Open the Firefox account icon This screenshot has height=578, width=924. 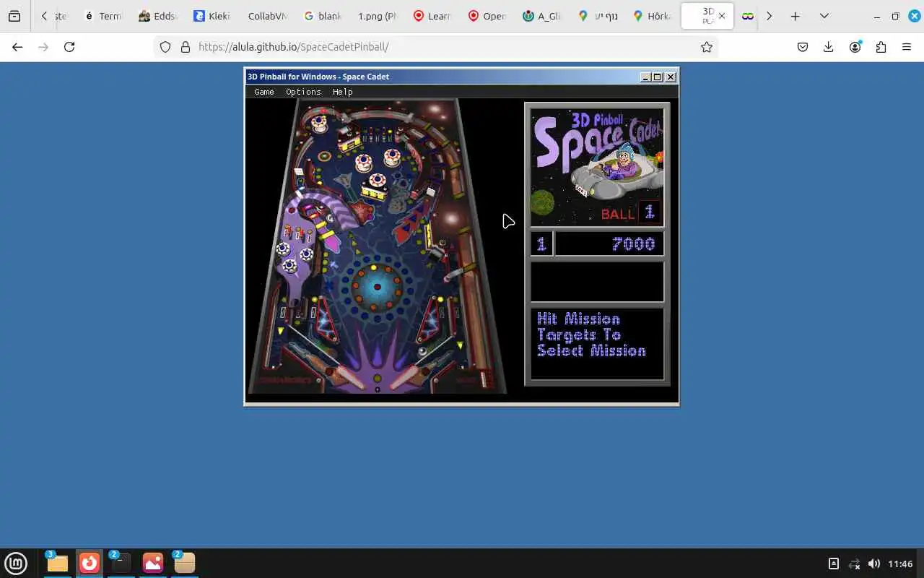click(x=855, y=47)
